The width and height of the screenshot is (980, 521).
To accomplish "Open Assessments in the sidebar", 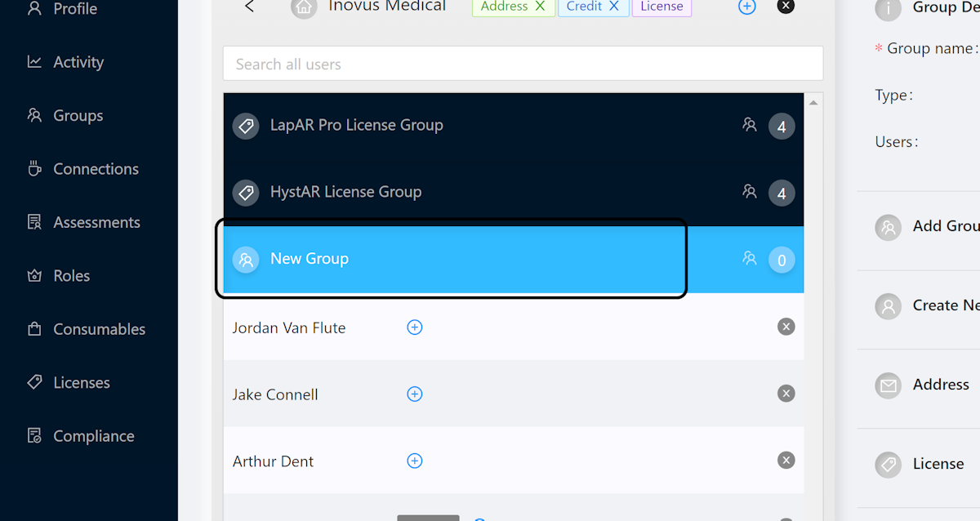I will pyautogui.click(x=83, y=222).
